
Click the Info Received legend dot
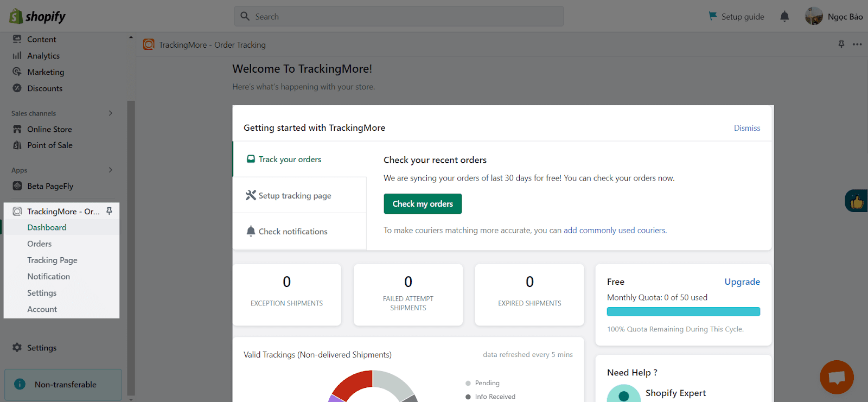(468, 397)
